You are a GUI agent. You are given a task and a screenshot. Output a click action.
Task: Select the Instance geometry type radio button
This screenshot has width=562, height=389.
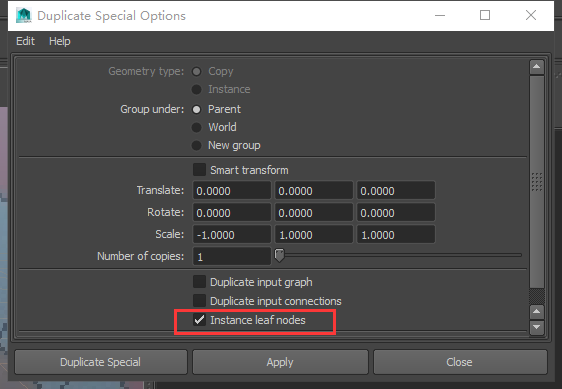(196, 89)
